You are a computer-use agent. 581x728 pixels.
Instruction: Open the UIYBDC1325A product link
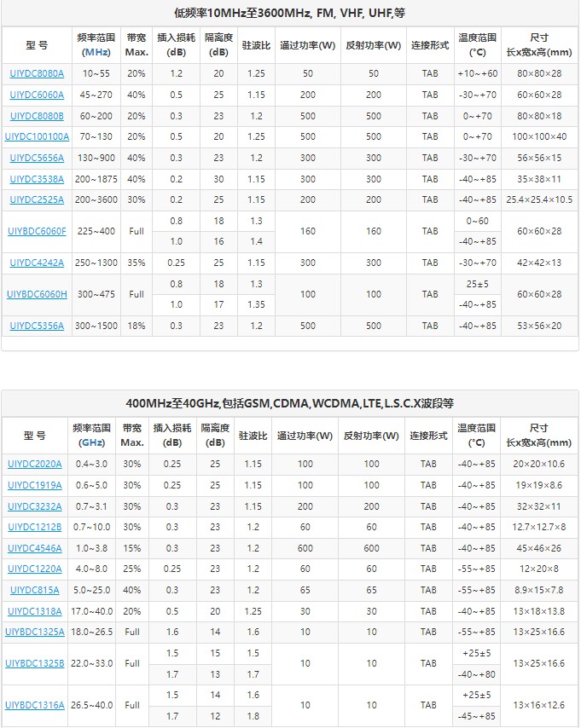tap(34, 632)
